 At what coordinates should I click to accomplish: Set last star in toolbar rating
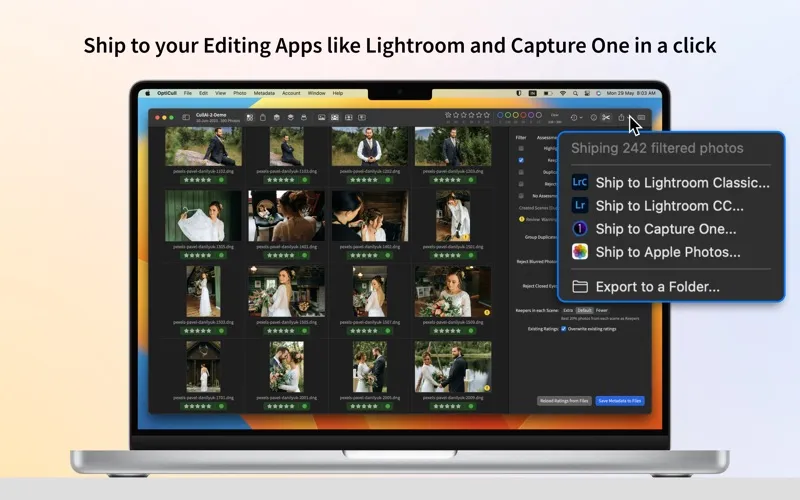pyautogui.click(x=487, y=115)
